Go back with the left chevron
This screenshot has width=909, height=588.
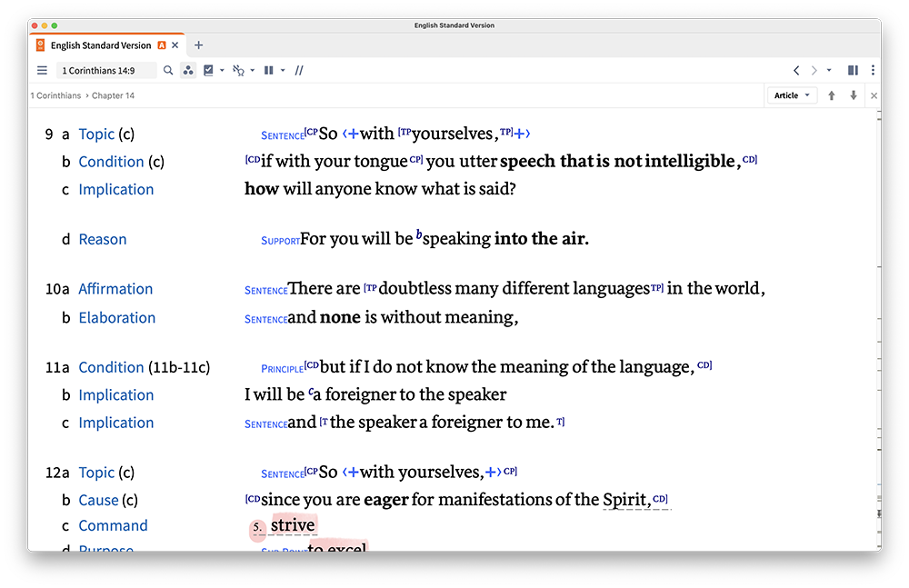(x=796, y=71)
